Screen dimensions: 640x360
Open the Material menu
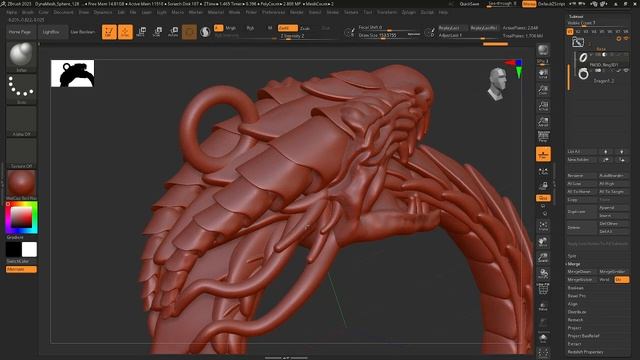[216, 12]
